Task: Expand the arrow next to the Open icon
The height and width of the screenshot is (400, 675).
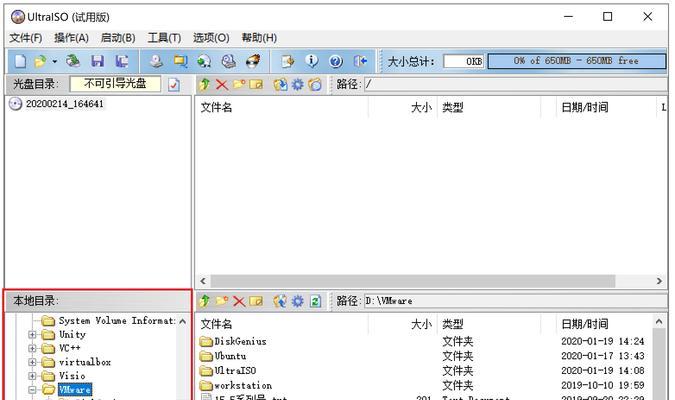Action: click(x=55, y=62)
